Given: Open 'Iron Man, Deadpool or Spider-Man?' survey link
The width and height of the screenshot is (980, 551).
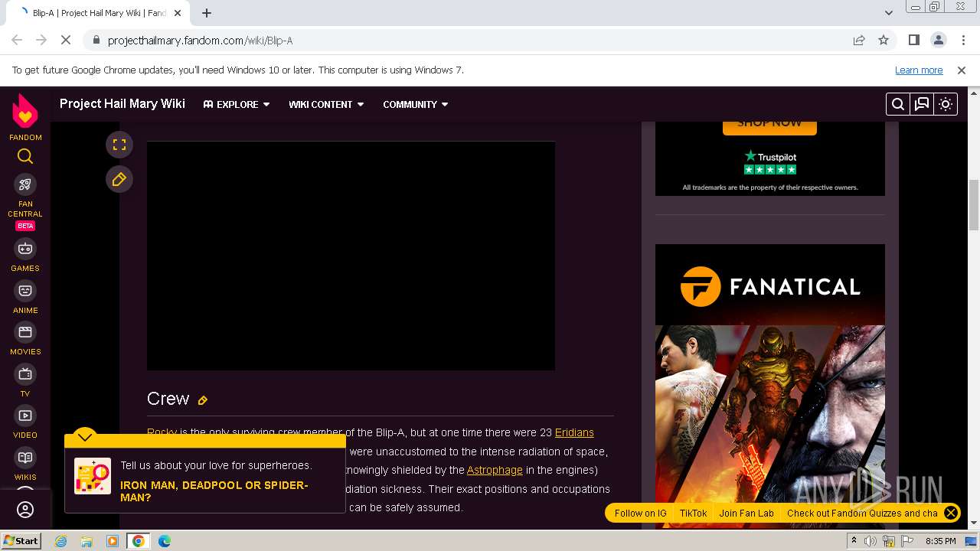Looking at the screenshot, I should tap(214, 491).
